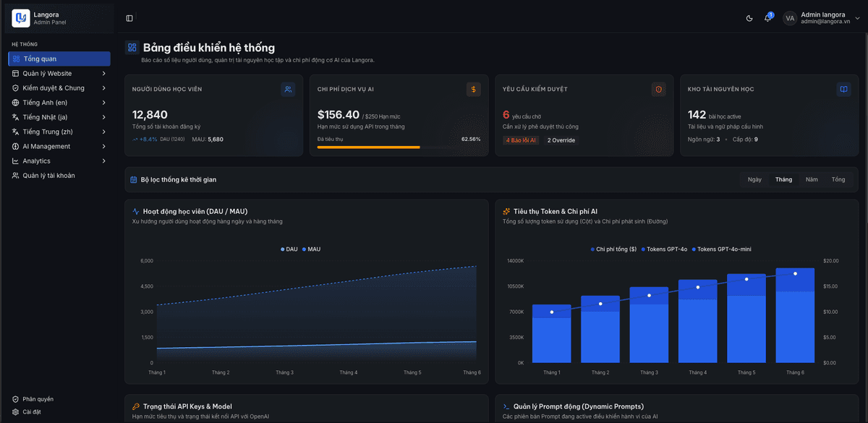
Task: Click the Phân quyền shield icon
Action: point(16,399)
